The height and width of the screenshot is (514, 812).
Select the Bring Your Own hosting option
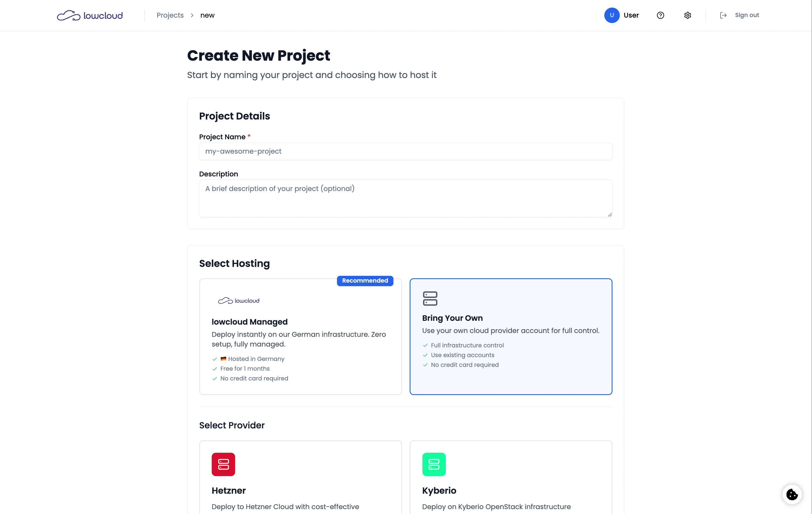(511, 337)
